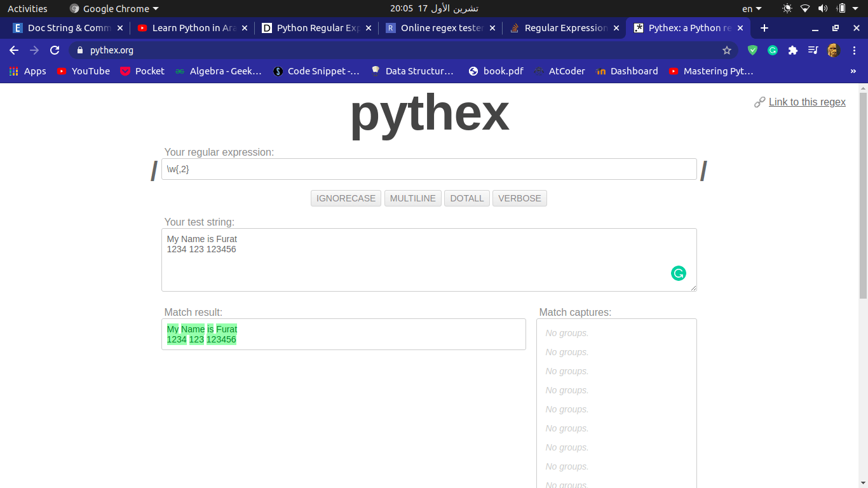Viewport: 868px width, 488px height.
Task: Open the Chrome profile avatar
Action: (x=834, y=50)
